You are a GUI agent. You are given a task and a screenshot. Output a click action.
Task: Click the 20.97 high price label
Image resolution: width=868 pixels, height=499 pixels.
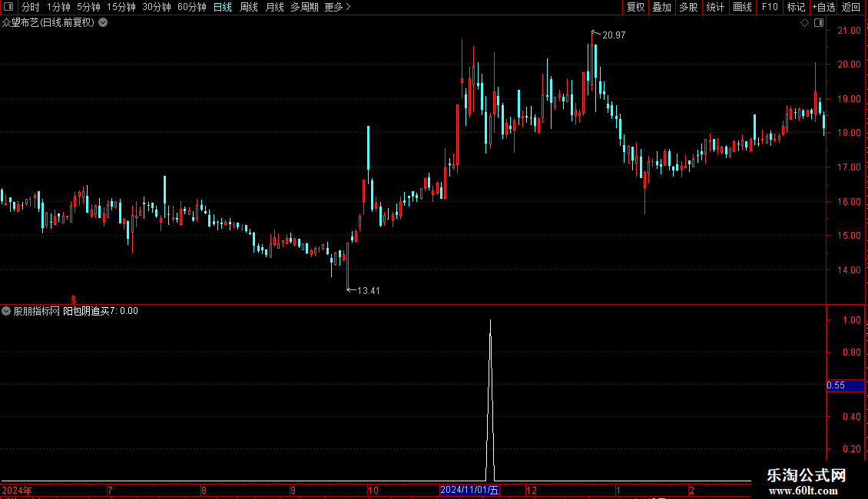613,35
